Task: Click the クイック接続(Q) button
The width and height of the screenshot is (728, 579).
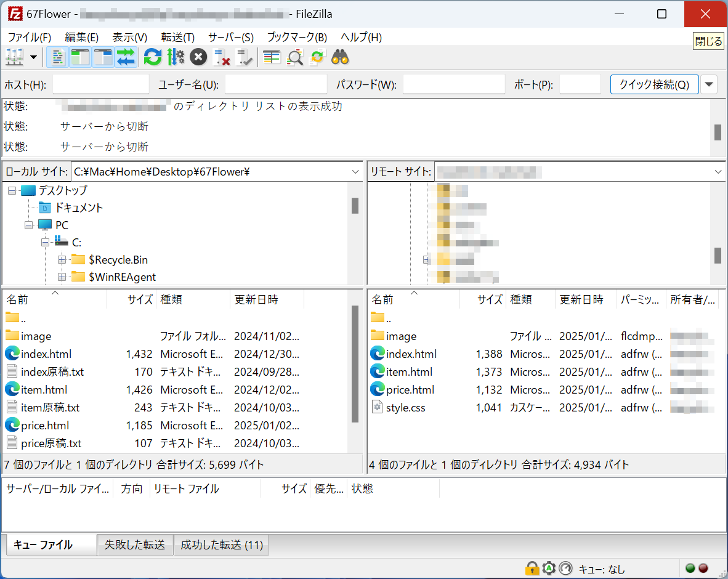Action: (654, 84)
